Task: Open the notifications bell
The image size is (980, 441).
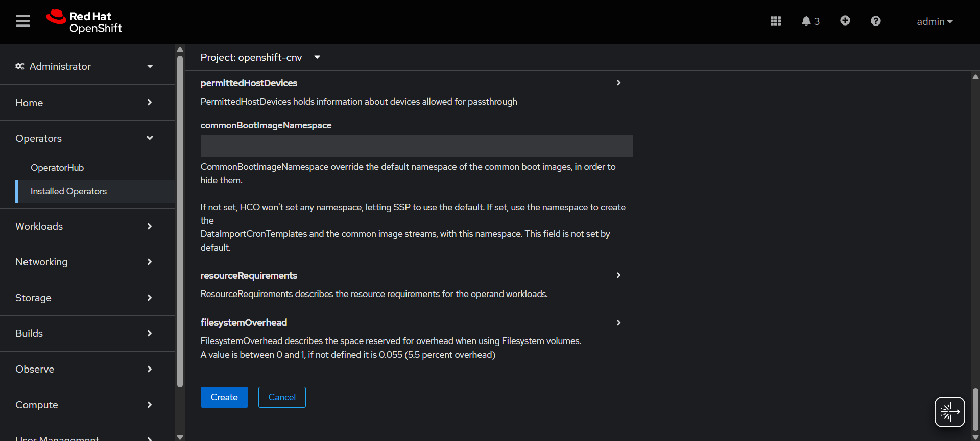Action: (x=809, y=21)
